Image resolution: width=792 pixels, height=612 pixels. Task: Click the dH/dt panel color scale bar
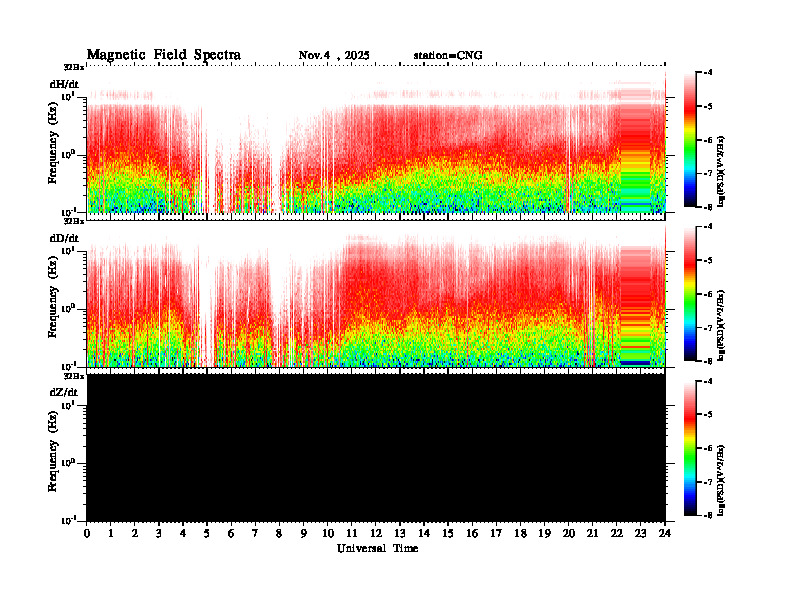[x=690, y=139]
